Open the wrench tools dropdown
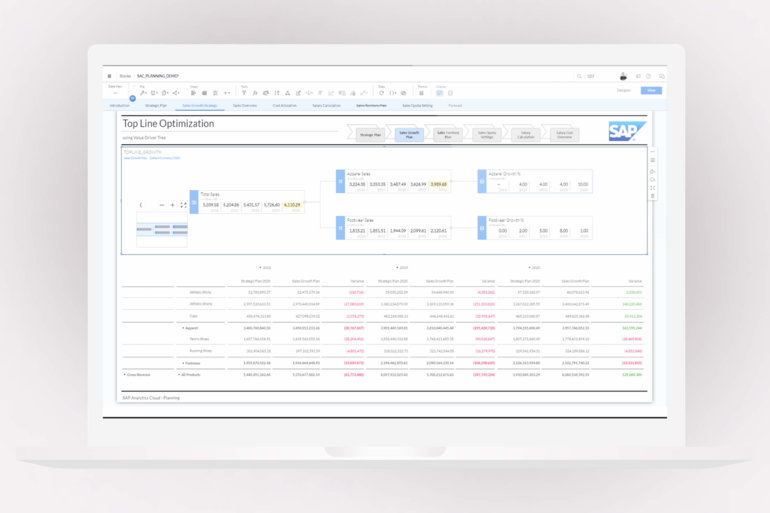 click(143, 93)
